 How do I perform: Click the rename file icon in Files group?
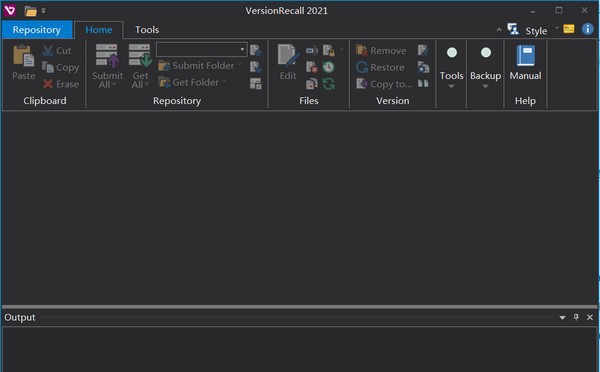point(311,50)
